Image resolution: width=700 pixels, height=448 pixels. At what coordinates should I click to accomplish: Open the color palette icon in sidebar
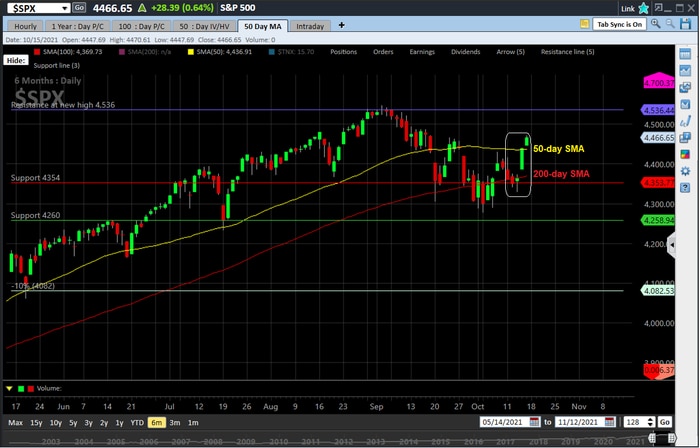[x=685, y=154]
